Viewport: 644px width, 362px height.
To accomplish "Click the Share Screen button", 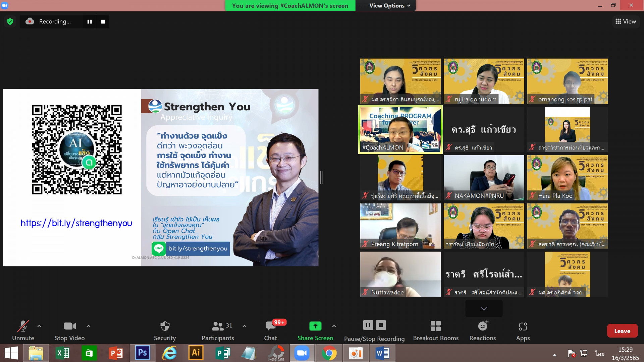I will point(315,330).
